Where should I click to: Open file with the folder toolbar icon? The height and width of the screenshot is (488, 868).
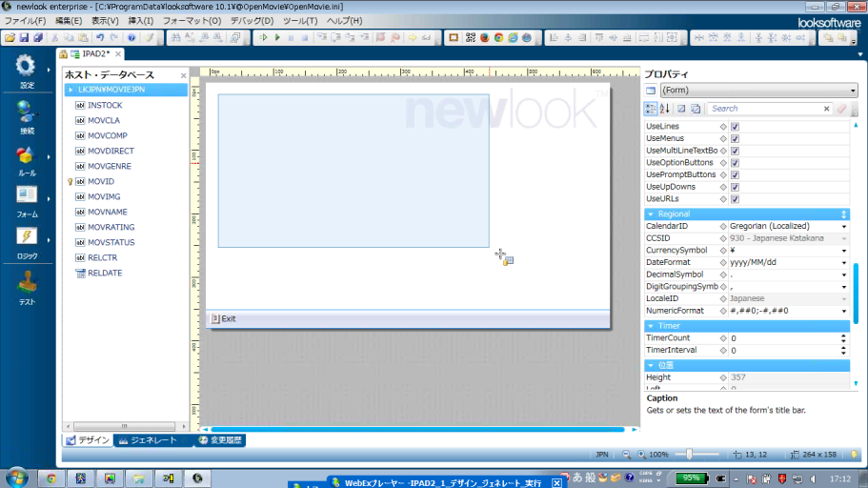click(10, 38)
